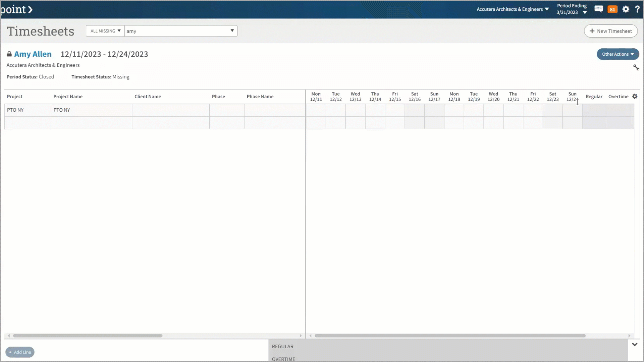Image resolution: width=644 pixels, height=362 pixels.
Task: Select the PTO NY hours cell for Mon 12/11
Action: click(316, 110)
